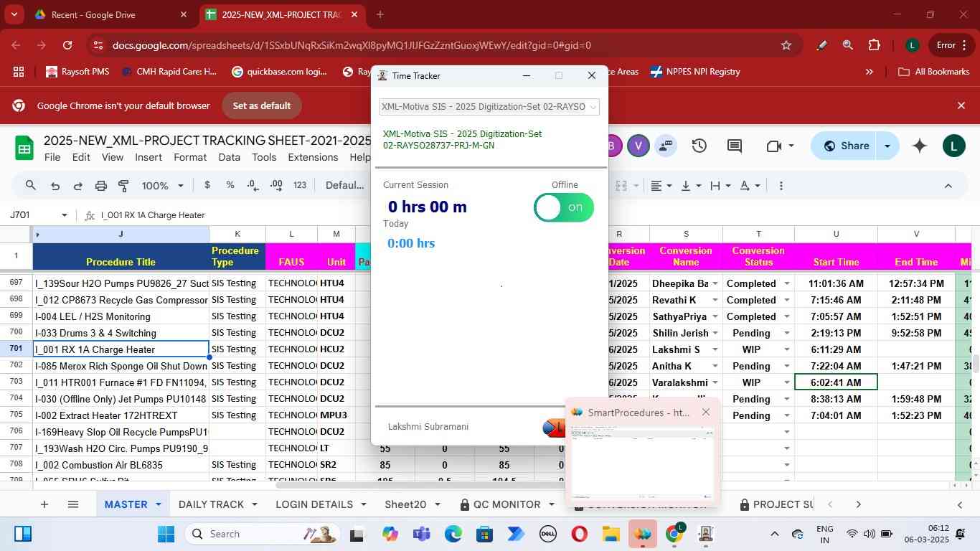This screenshot has width=980, height=551.
Task: Show more toolbar options (three dots)
Action: [x=781, y=186]
